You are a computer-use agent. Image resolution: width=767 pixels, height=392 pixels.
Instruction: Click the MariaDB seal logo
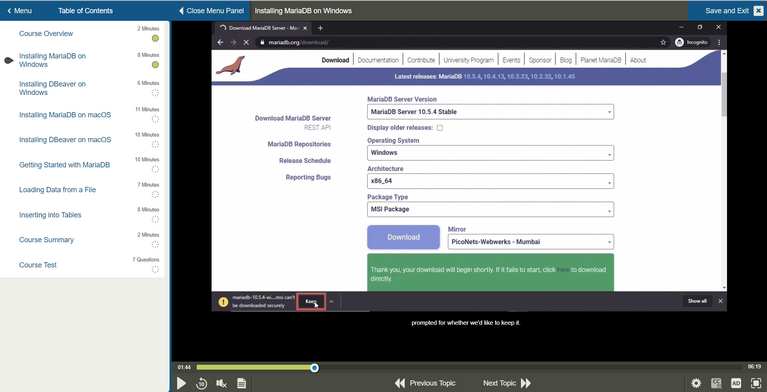click(x=230, y=66)
